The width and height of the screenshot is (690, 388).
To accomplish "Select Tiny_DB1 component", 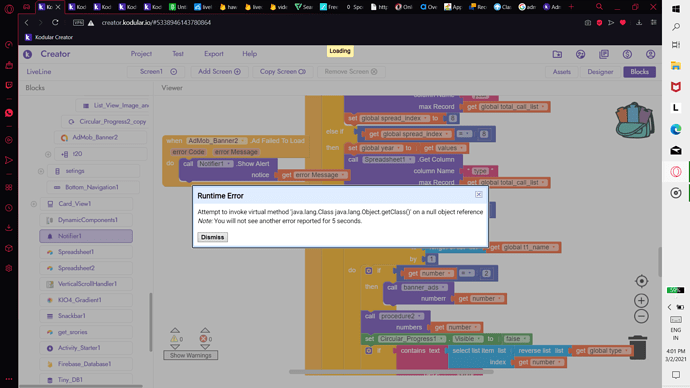I will [86, 380].
